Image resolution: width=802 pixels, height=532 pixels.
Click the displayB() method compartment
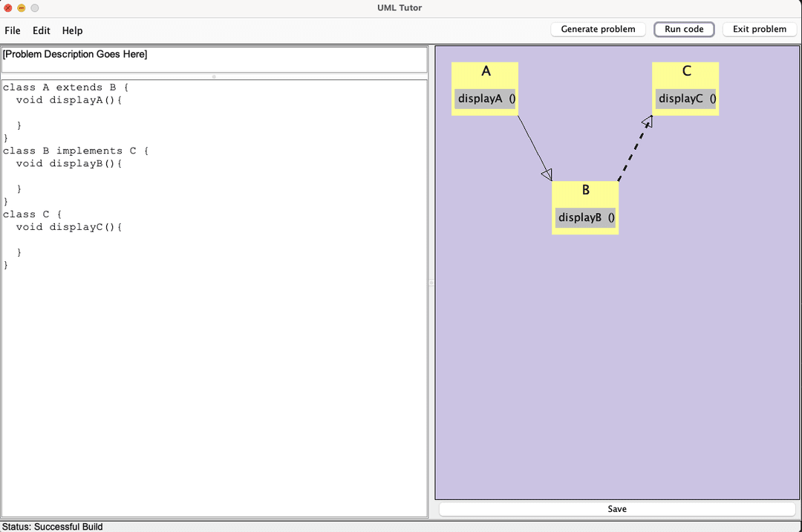(584, 217)
